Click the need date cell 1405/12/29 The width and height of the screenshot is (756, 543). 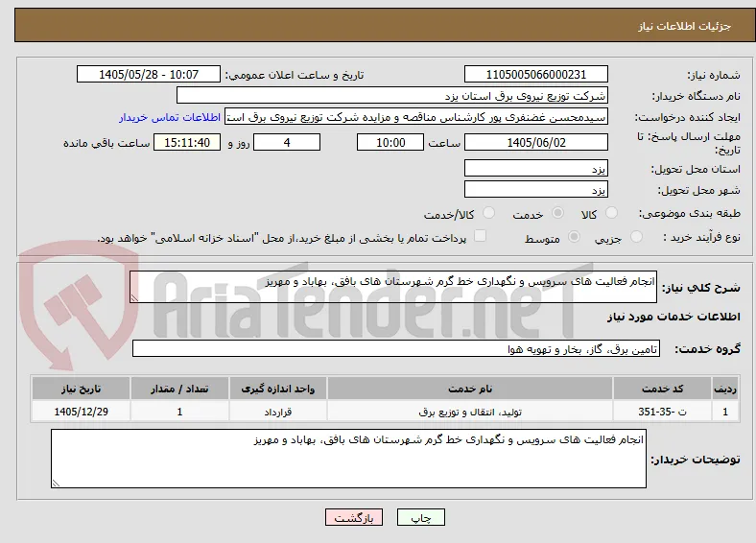(x=81, y=412)
